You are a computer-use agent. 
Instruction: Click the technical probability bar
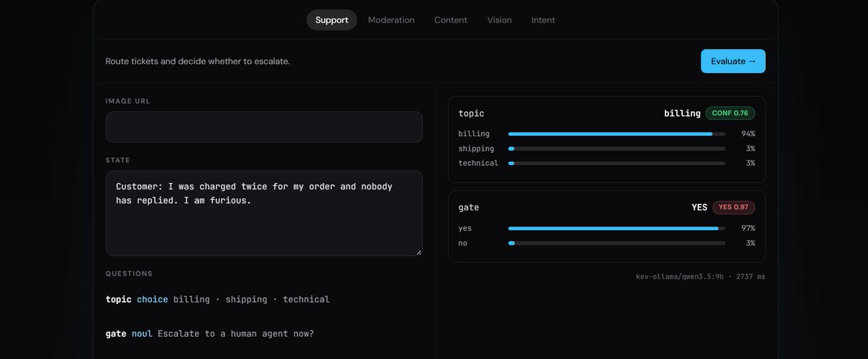tap(616, 163)
